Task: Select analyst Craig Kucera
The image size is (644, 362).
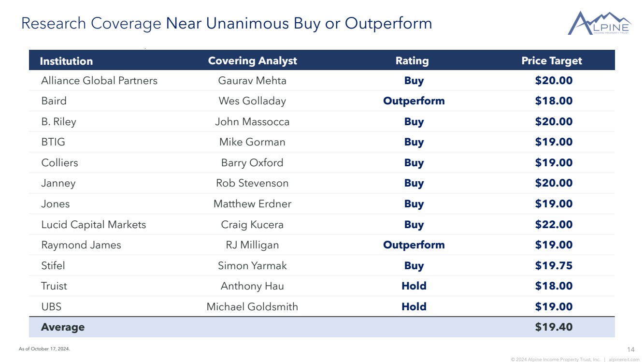Action: (252, 225)
